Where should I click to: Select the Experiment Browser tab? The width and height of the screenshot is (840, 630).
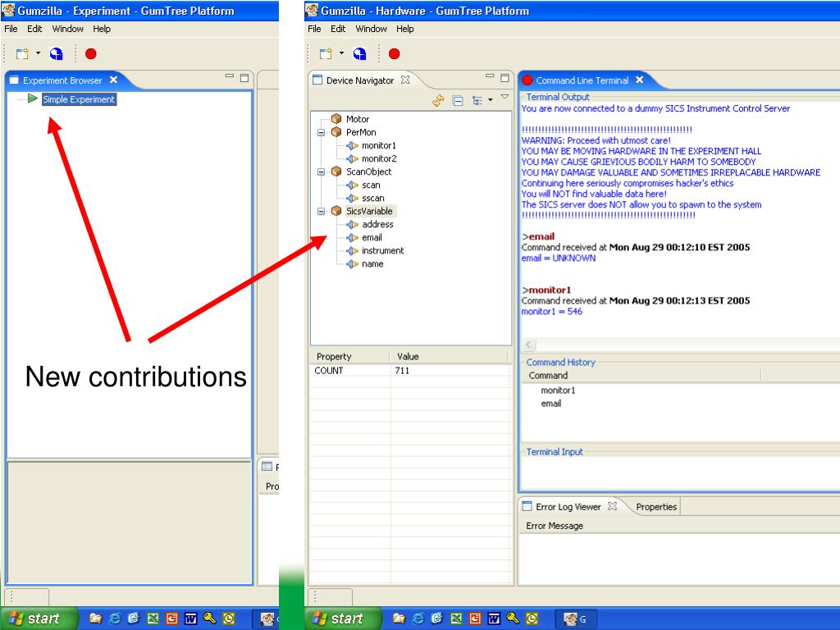coord(62,80)
